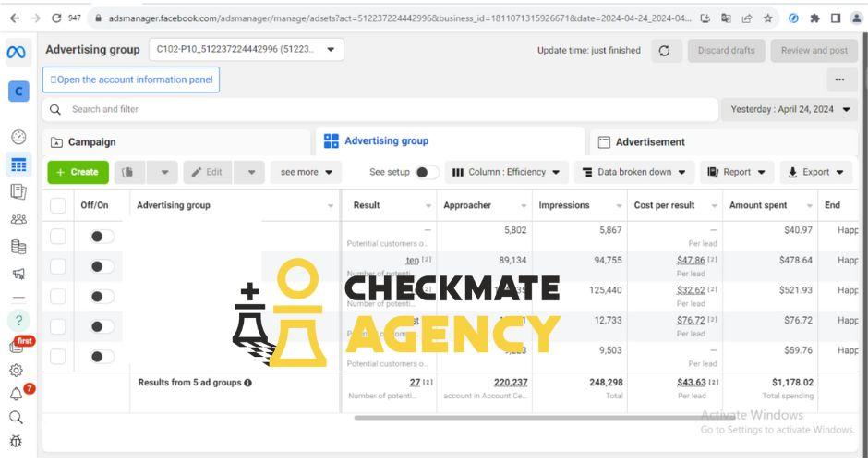Click the green Create button
868x464 pixels.
[78, 173]
